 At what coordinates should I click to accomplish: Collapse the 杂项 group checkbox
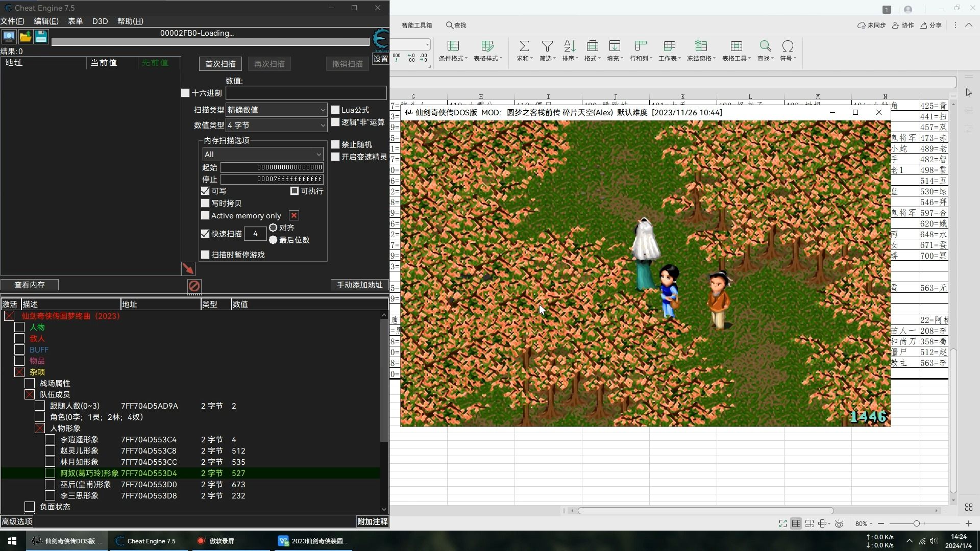19,372
